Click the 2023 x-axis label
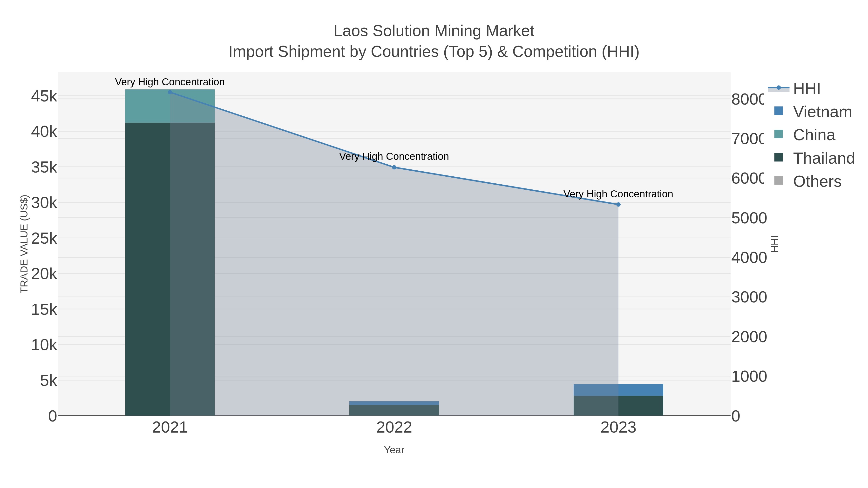Viewport: 868px width, 488px height. click(x=618, y=428)
